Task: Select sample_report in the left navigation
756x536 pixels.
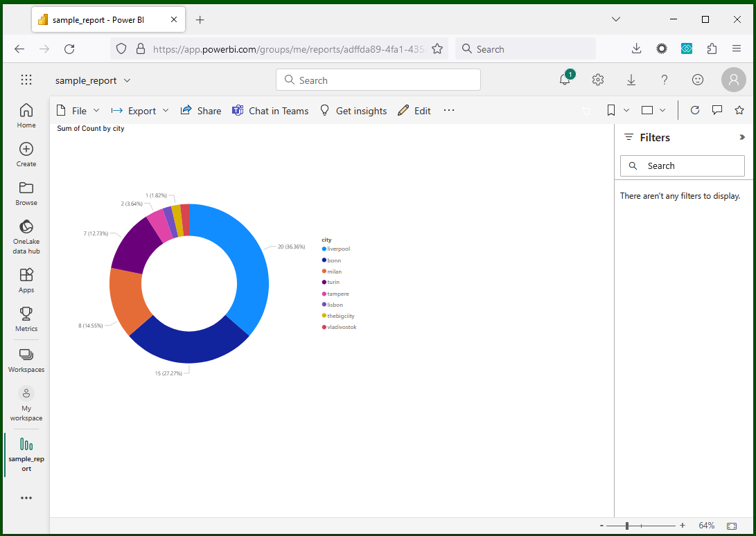Action: pyautogui.click(x=26, y=454)
